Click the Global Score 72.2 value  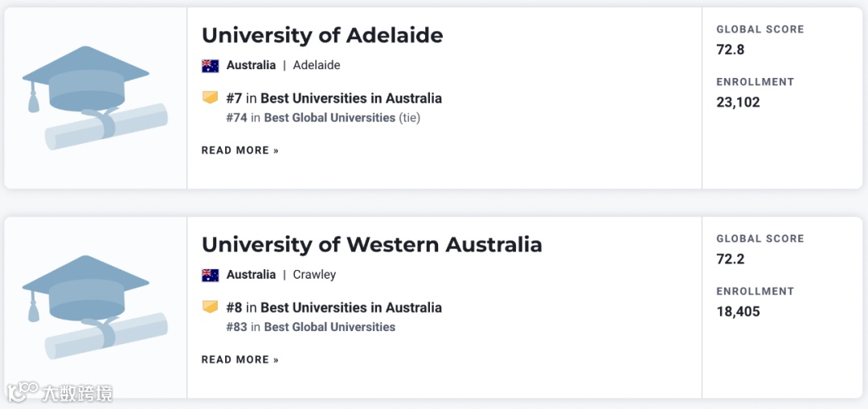tap(731, 259)
